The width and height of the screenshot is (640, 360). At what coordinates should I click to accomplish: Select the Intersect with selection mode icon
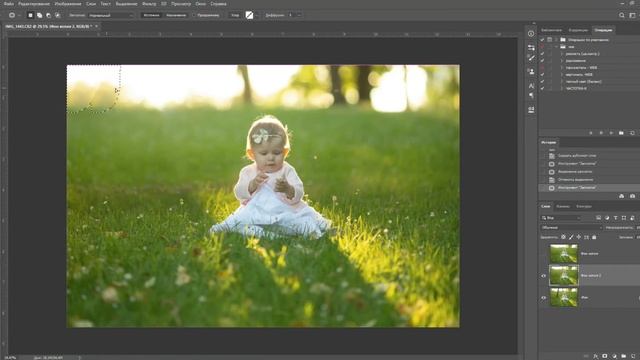(58, 15)
